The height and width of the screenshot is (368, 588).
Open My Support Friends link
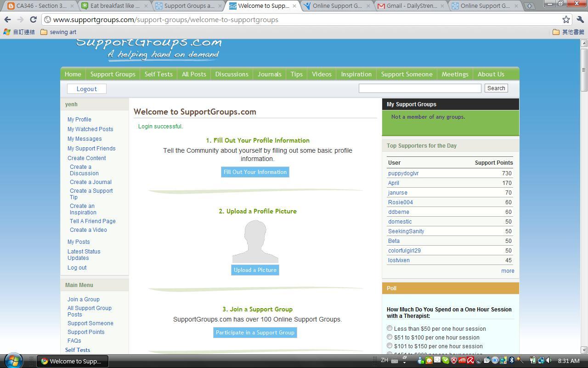[x=91, y=149]
